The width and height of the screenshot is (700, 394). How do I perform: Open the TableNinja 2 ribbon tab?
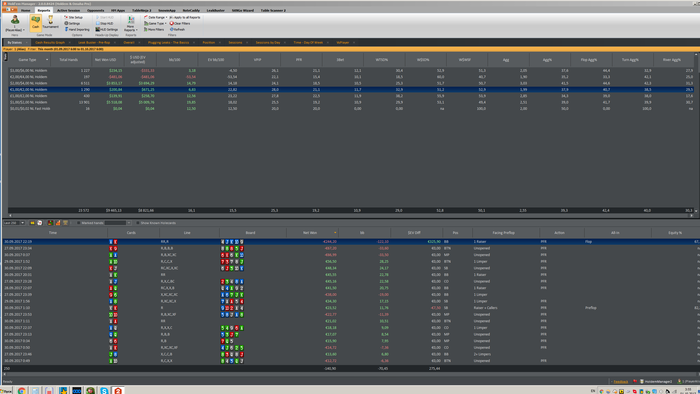pyautogui.click(x=142, y=10)
